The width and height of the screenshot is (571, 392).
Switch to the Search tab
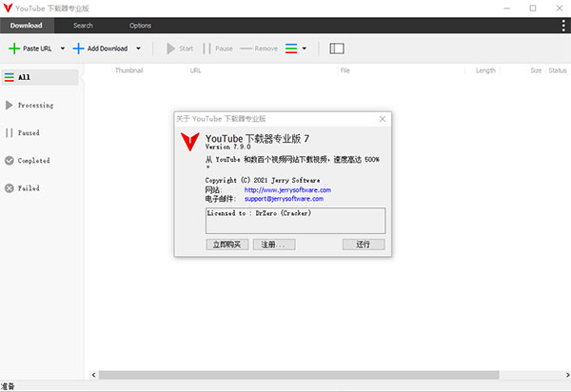83,26
